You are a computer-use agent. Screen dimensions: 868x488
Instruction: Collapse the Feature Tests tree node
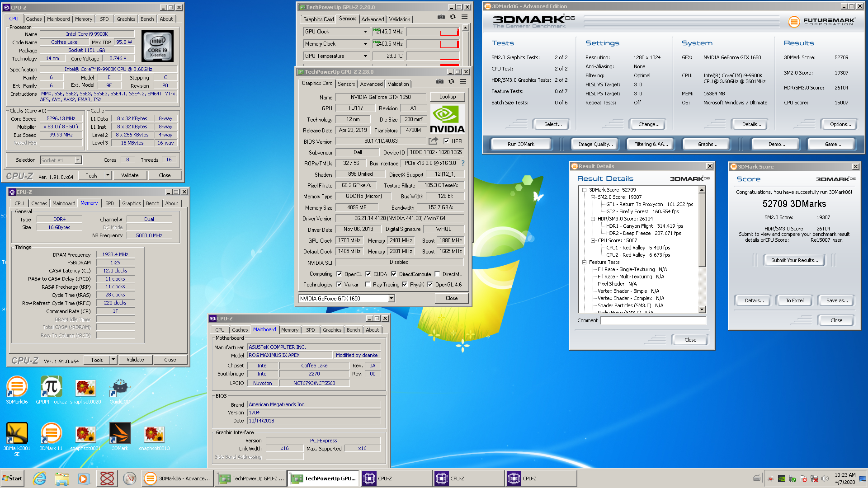click(x=584, y=262)
